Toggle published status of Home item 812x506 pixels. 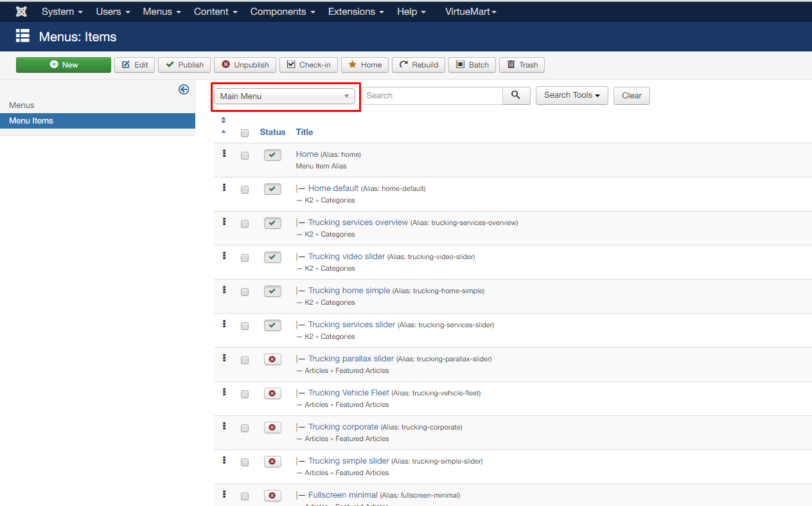click(x=272, y=155)
